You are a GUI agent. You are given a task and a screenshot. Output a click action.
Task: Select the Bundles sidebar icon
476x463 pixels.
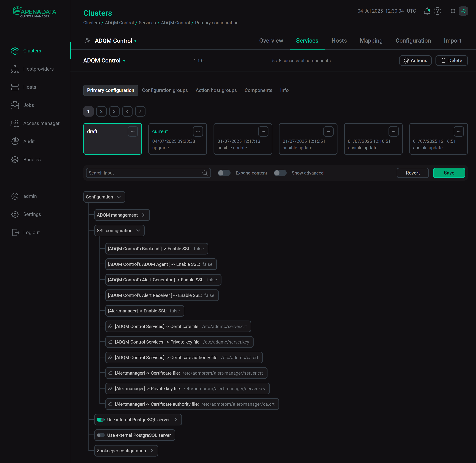[x=15, y=159]
